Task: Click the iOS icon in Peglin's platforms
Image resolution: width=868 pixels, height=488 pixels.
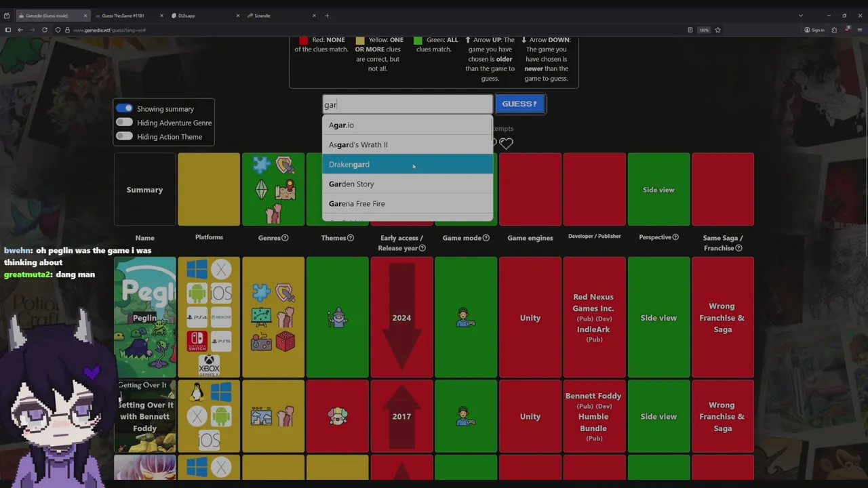Action: [x=221, y=293]
